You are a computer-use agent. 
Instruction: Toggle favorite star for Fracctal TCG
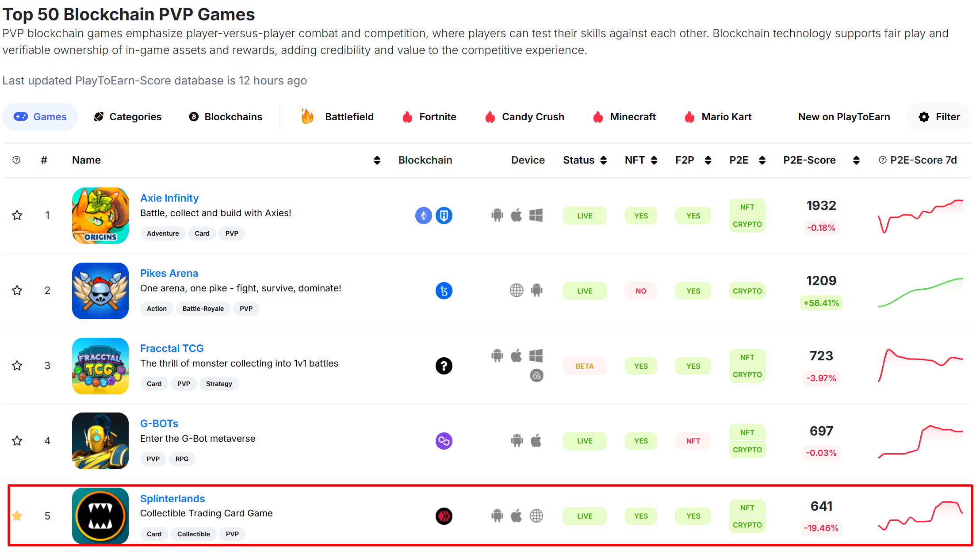click(x=17, y=366)
